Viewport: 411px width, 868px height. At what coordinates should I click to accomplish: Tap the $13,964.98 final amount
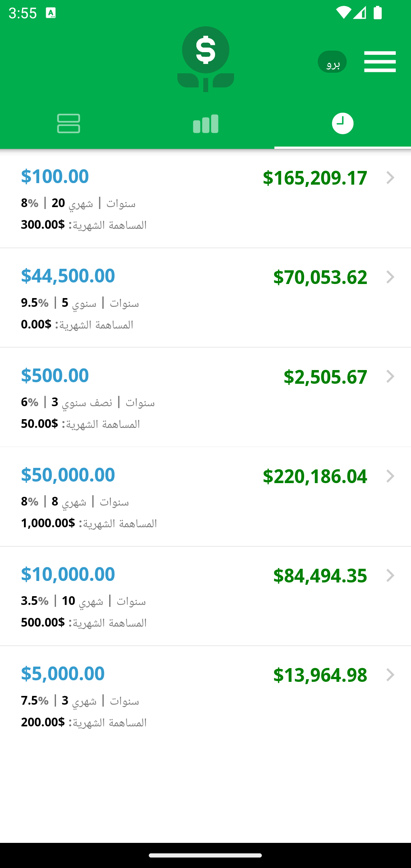(x=320, y=675)
